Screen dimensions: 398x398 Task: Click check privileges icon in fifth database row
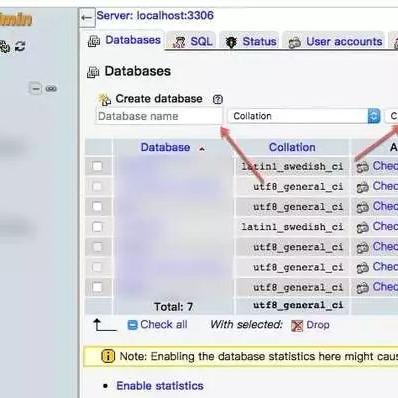point(362,248)
